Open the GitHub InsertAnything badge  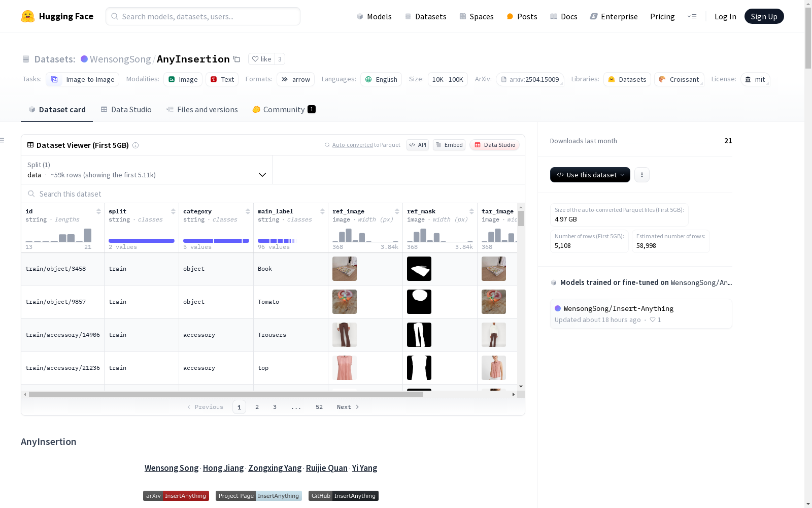point(344,496)
